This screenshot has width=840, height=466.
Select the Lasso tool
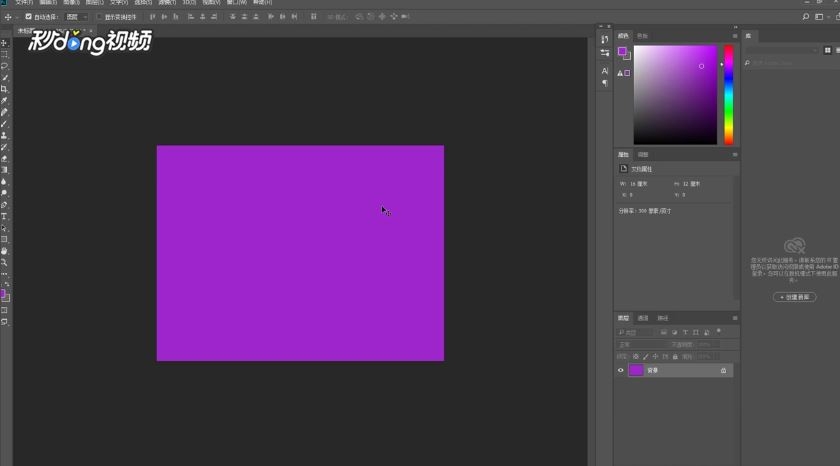(4, 66)
